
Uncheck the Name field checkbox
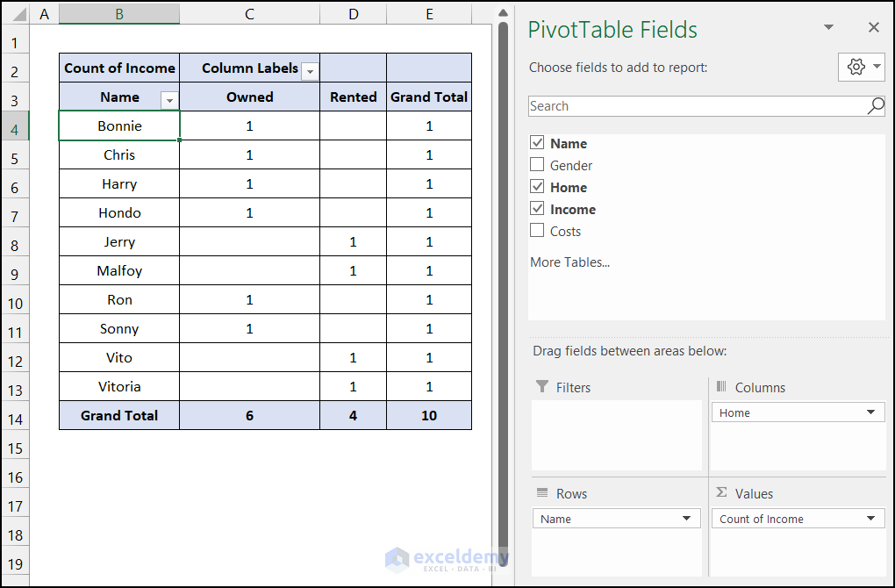537,143
